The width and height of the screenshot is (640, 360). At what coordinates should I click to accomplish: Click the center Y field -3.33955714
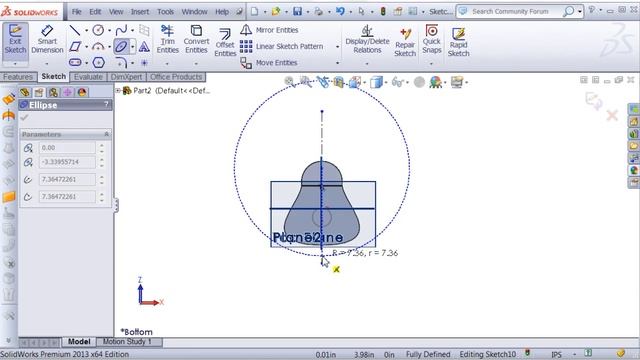click(67, 162)
